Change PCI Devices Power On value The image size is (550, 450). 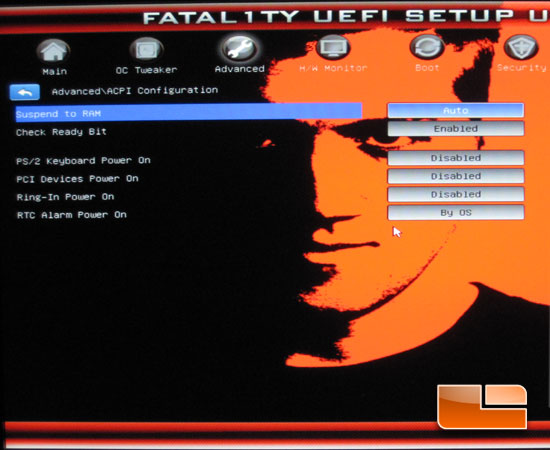pos(456,176)
